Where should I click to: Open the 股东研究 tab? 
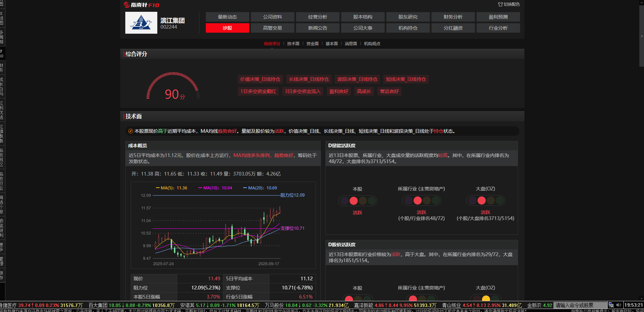click(408, 17)
